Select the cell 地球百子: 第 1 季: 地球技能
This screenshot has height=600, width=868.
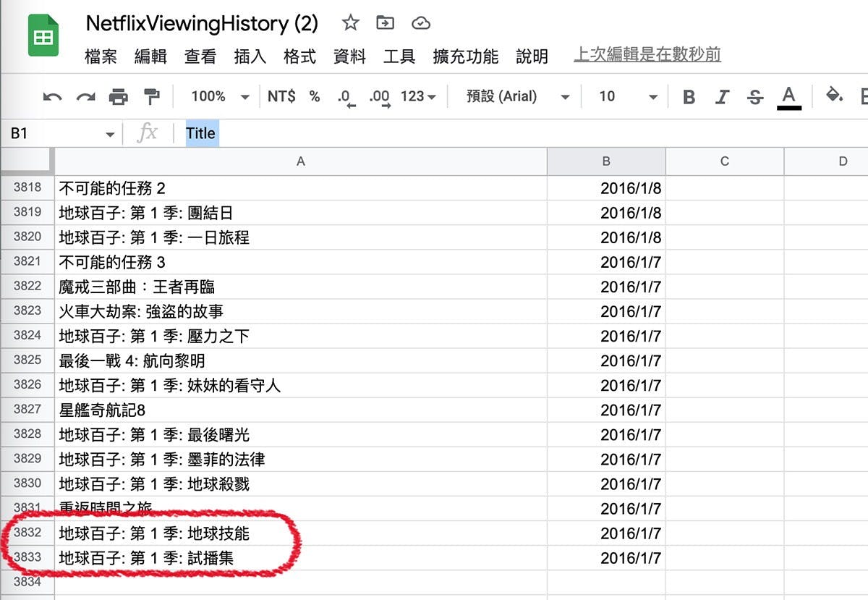point(301,533)
